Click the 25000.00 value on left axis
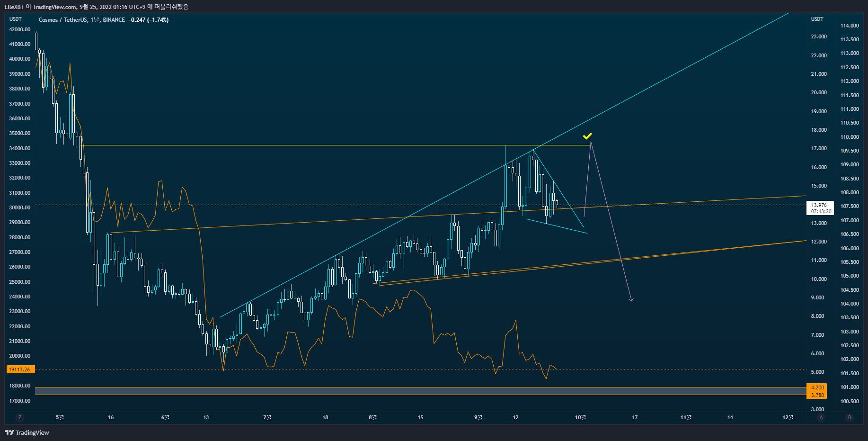 pos(20,282)
